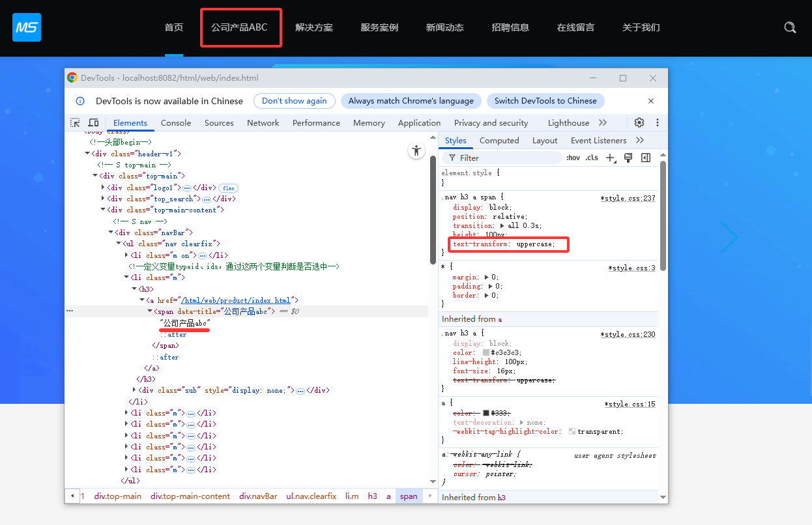
Task: Toggle the computed styles sidebar icon
Action: (x=646, y=158)
